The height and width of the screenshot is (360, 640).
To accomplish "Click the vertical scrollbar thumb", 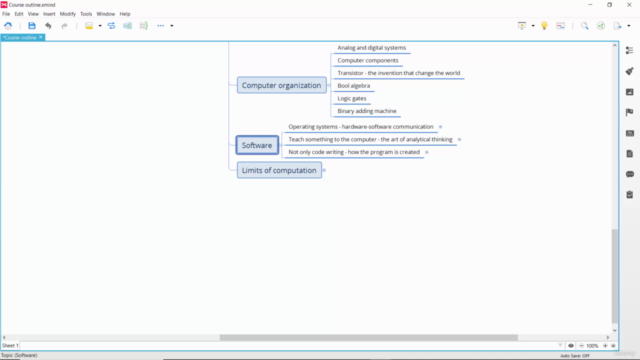I will 615,276.
